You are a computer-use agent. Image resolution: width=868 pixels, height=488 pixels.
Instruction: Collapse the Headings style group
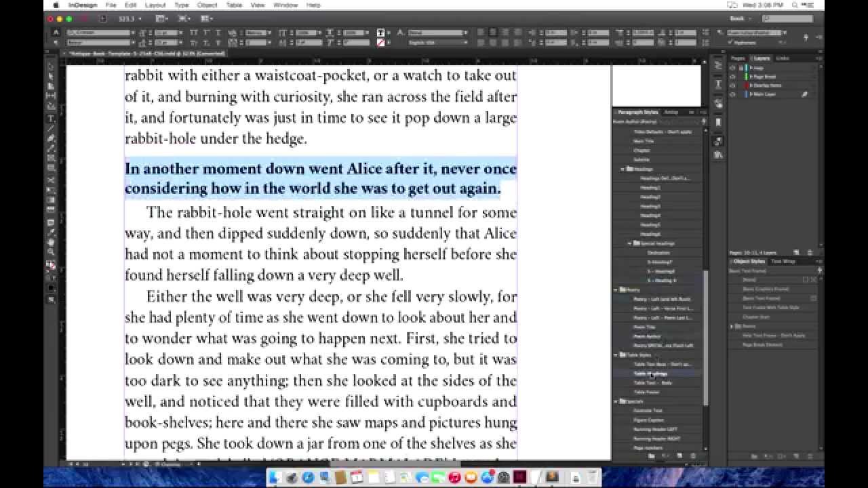(x=623, y=169)
